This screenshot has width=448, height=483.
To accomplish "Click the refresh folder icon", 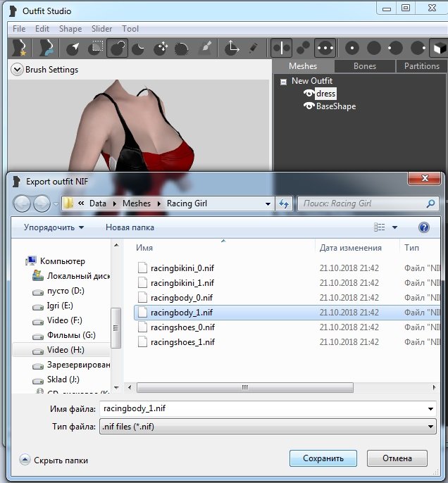I will [x=284, y=203].
